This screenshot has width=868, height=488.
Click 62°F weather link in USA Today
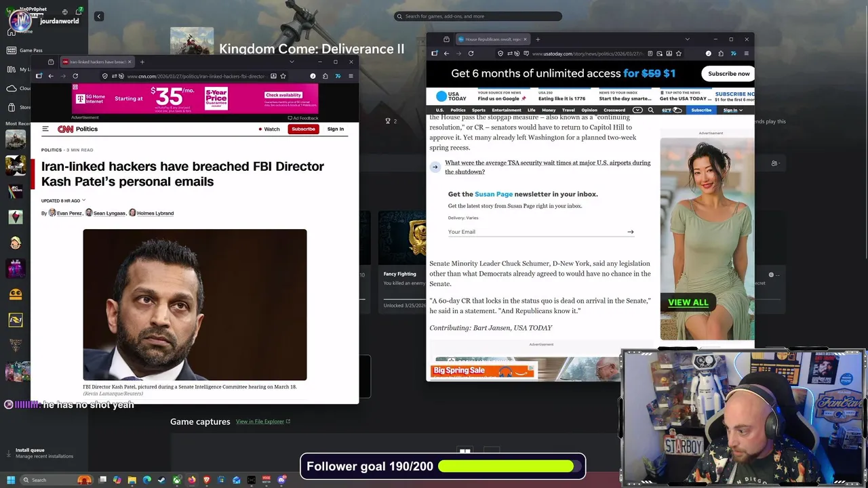point(671,110)
